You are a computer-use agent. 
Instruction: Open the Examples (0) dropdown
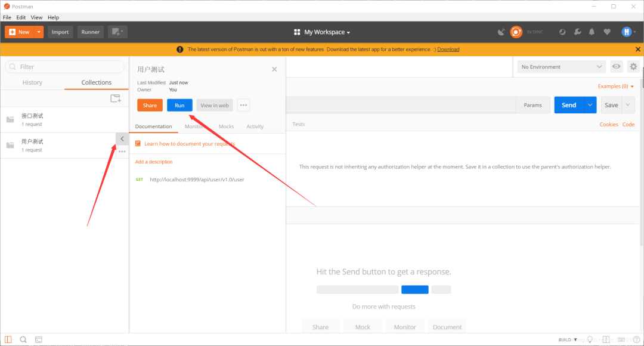(x=615, y=86)
